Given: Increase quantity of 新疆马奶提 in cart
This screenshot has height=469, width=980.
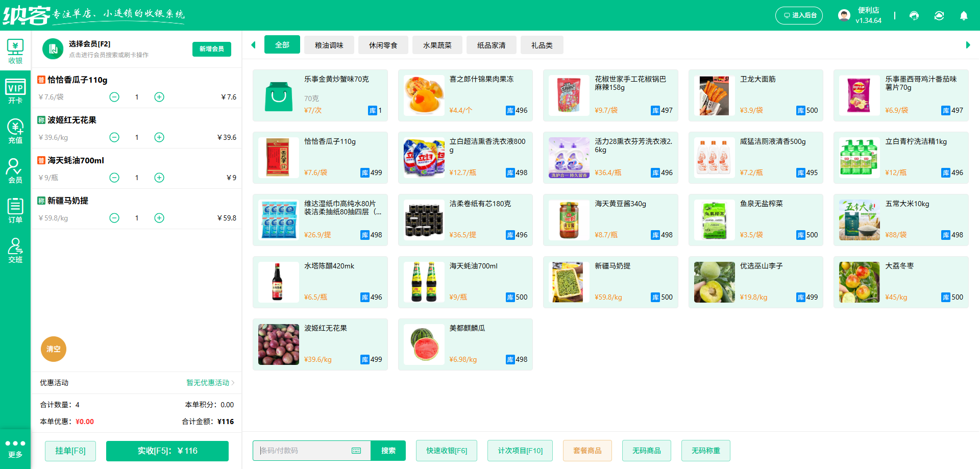Looking at the screenshot, I should click(x=159, y=218).
